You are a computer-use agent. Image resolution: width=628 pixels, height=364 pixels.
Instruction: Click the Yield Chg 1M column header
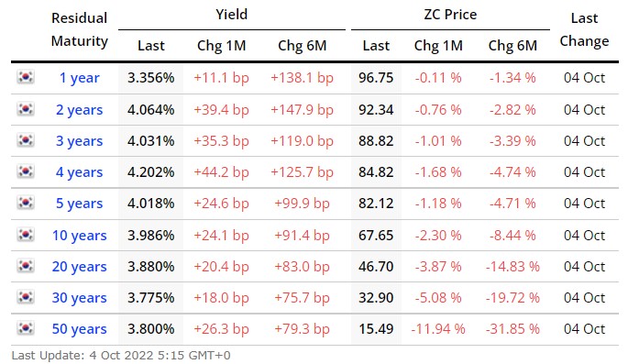[x=222, y=46]
